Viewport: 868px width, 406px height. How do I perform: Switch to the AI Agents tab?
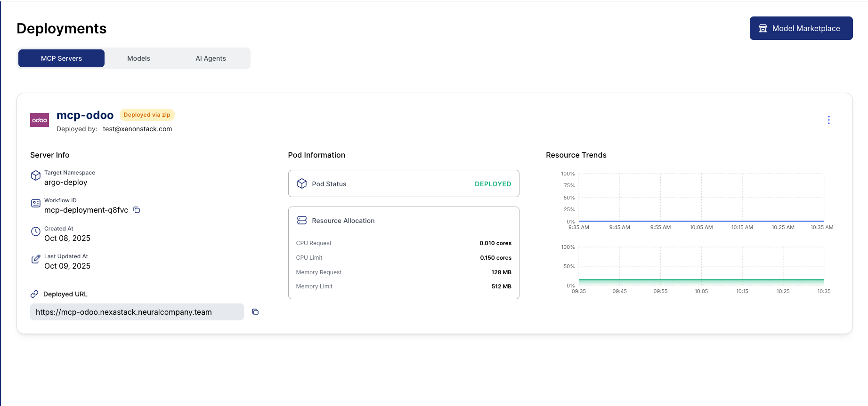pyautogui.click(x=211, y=58)
